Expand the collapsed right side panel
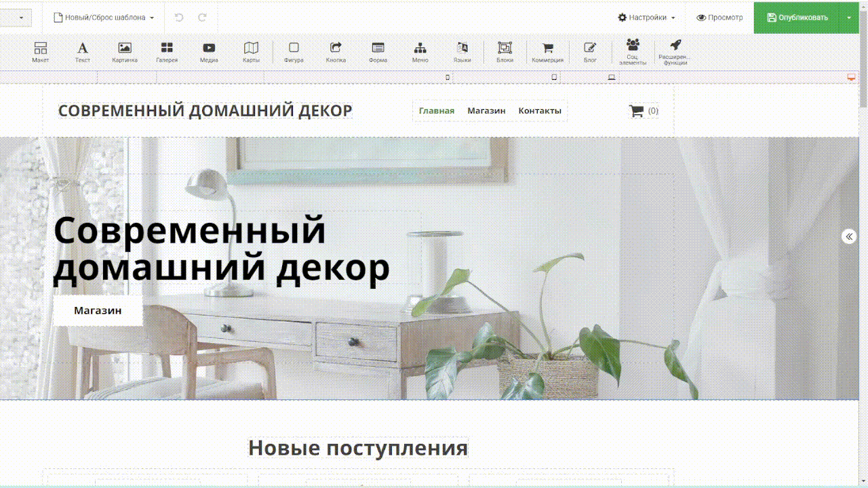The width and height of the screenshot is (868, 488). (849, 237)
